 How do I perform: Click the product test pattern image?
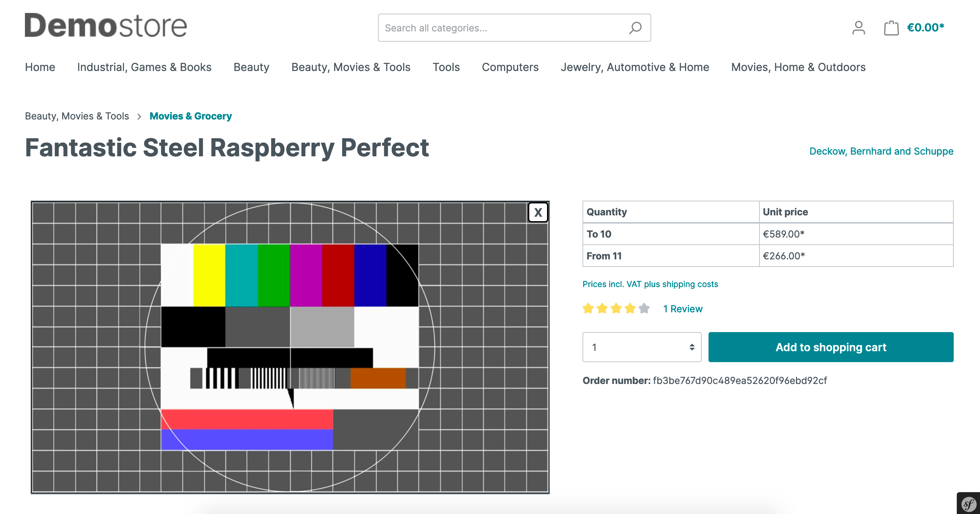(x=290, y=347)
